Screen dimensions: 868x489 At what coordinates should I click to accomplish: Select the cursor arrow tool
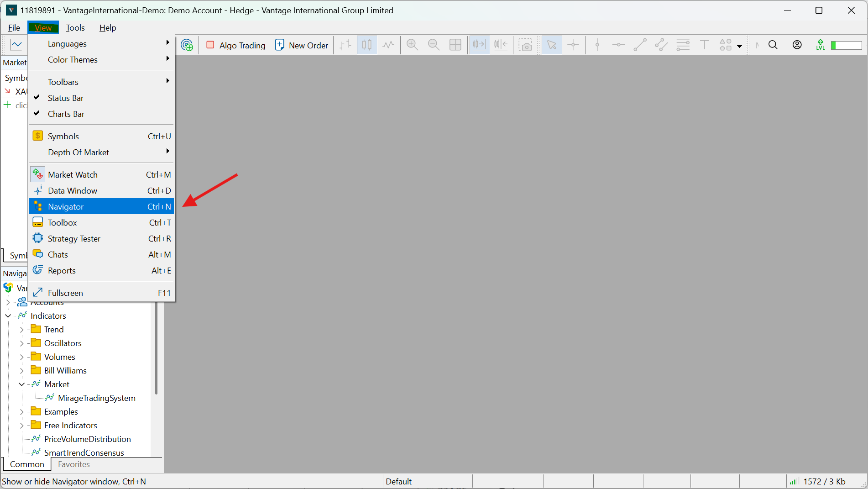(552, 45)
